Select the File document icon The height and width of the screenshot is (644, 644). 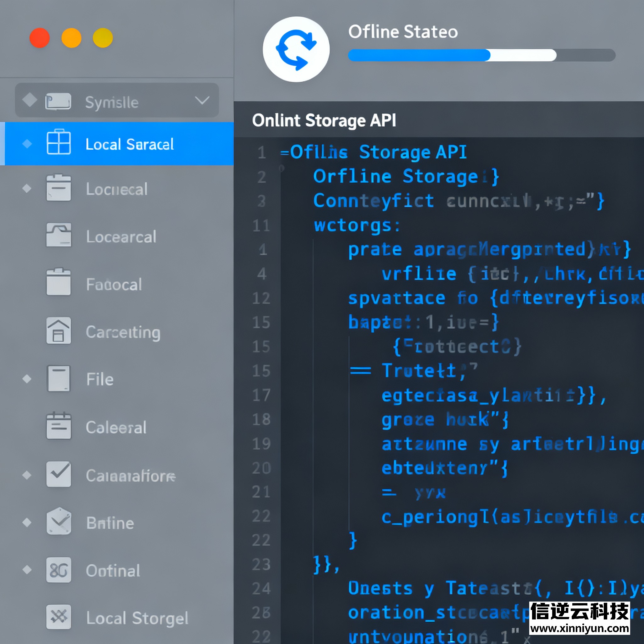coord(59,379)
